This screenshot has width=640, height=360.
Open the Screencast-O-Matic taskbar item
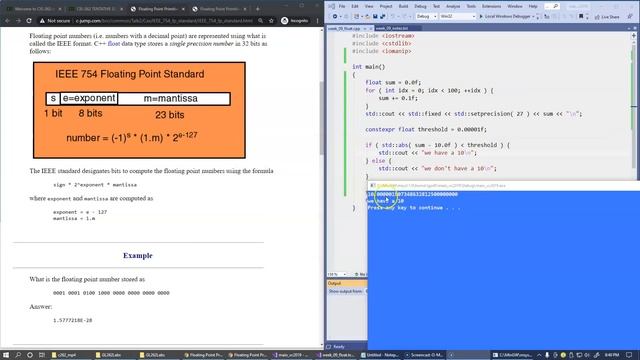(424, 355)
